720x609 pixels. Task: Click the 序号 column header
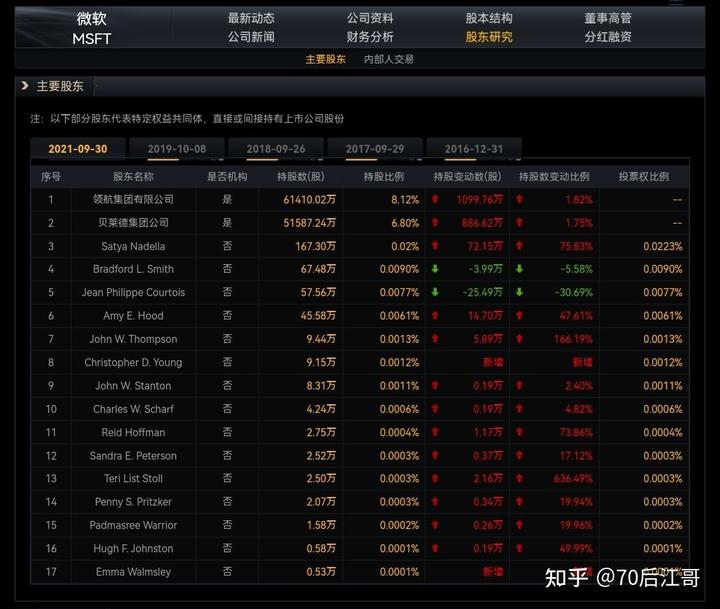click(51, 177)
